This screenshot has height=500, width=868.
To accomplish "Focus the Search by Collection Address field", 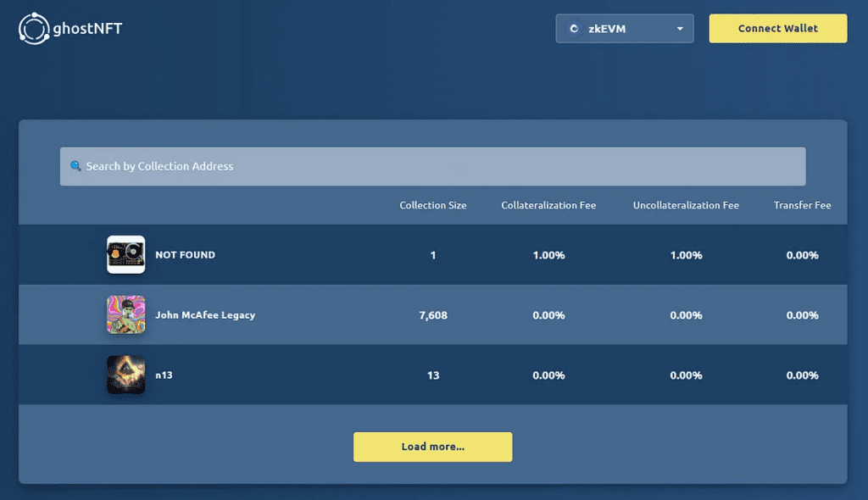I will point(432,166).
